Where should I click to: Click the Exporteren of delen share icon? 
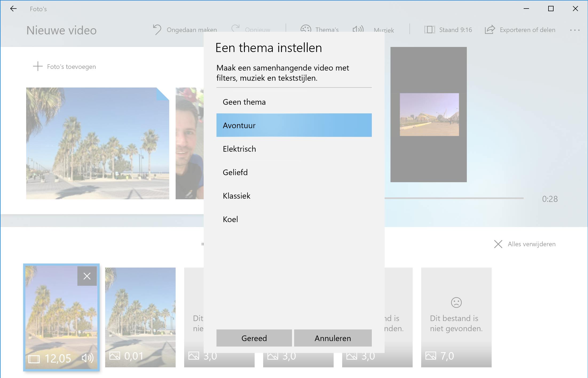(490, 30)
